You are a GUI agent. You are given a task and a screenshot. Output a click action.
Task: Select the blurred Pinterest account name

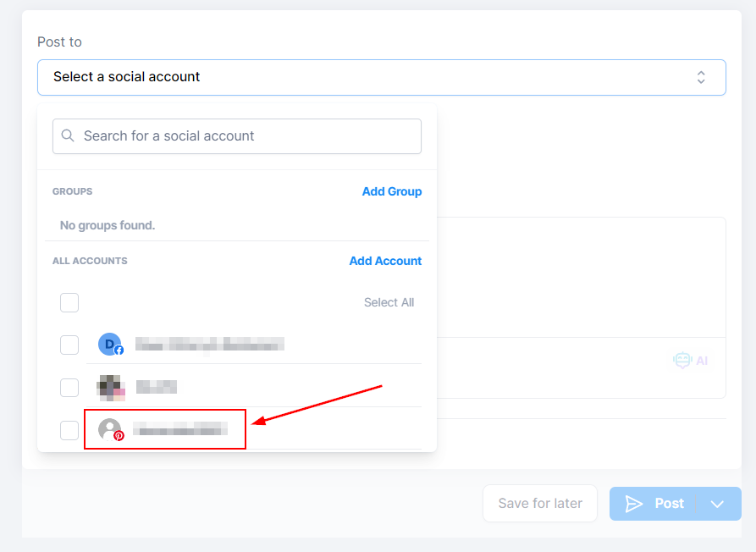pos(181,429)
